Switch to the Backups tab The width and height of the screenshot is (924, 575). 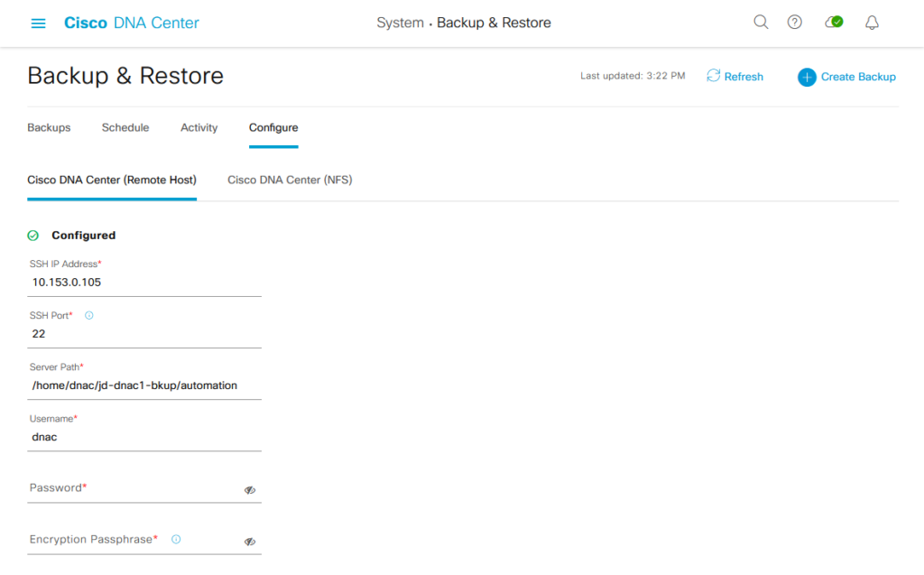(x=49, y=127)
